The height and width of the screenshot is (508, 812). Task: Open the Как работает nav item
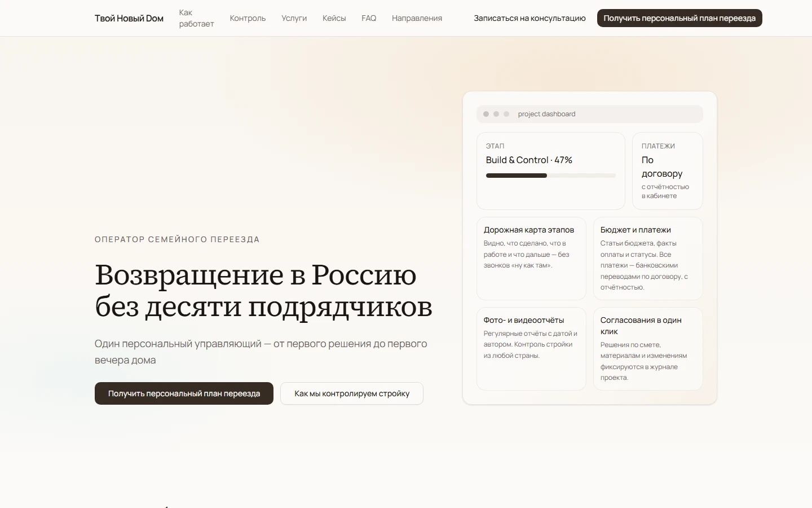pyautogui.click(x=196, y=18)
